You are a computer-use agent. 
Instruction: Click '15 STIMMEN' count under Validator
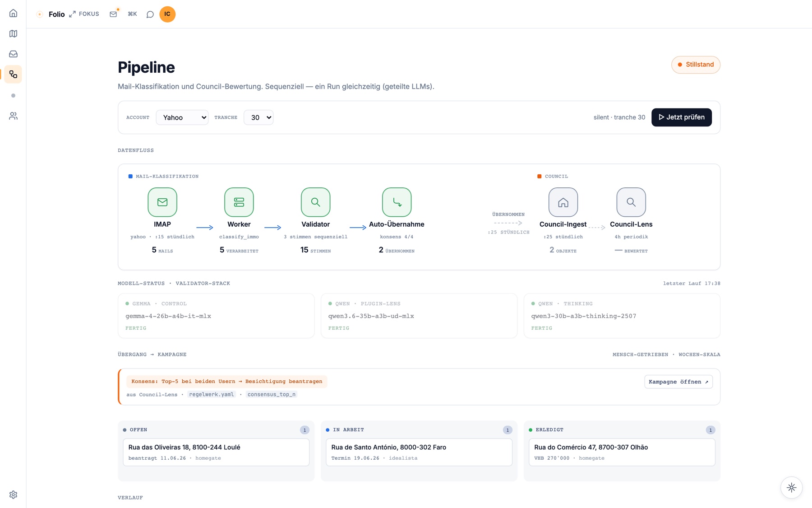point(316,250)
